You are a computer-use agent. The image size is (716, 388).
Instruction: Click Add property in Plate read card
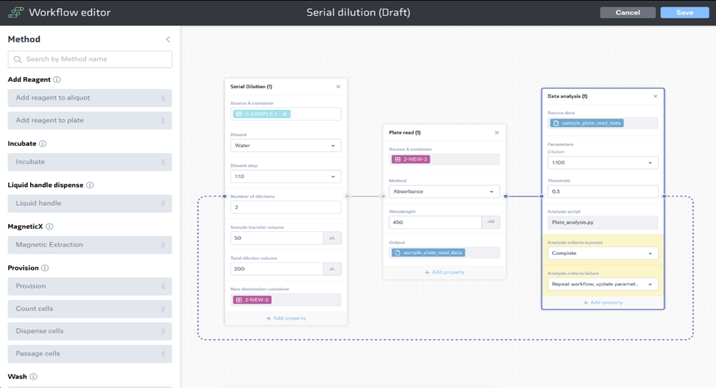click(444, 272)
